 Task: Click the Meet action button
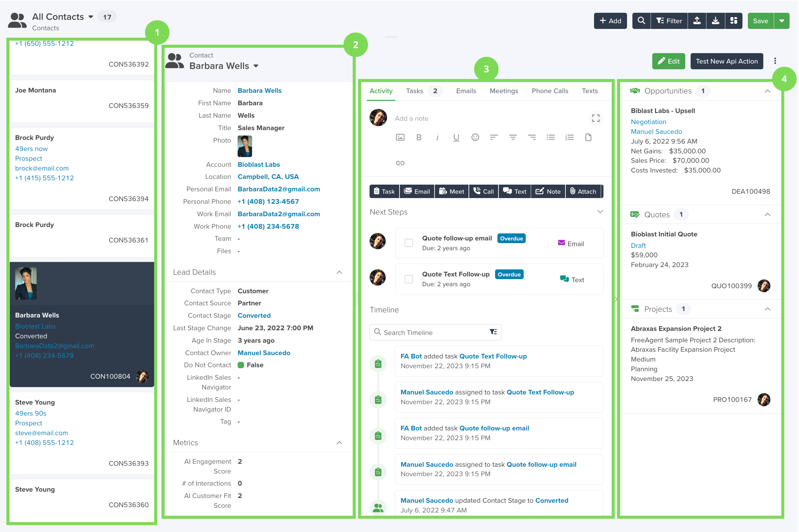(x=451, y=191)
